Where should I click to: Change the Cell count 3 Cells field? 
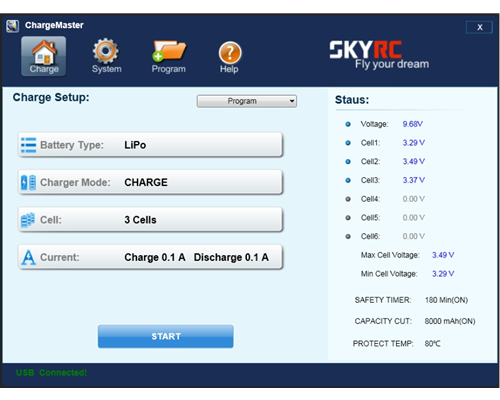150,219
